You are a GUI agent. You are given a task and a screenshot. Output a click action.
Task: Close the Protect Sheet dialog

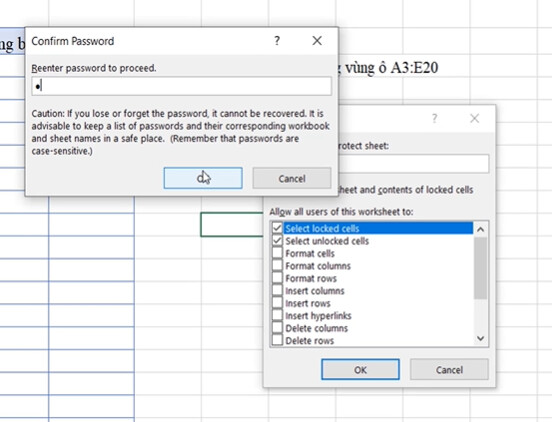475,118
